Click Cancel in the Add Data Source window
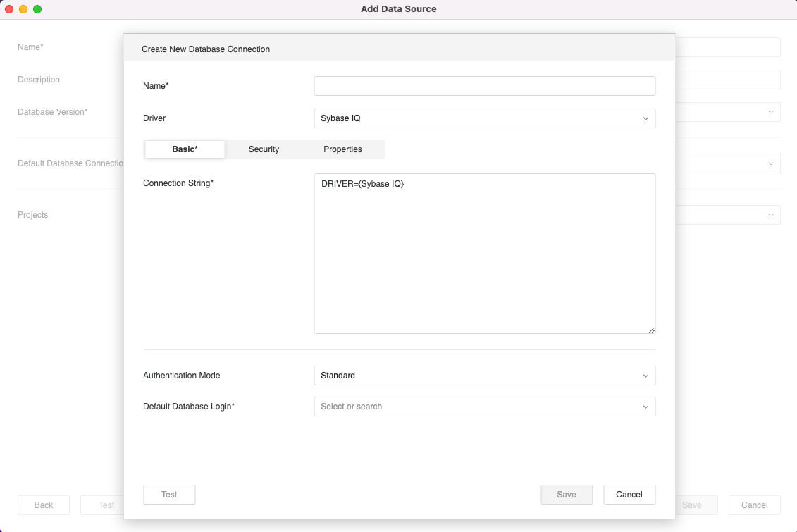The height and width of the screenshot is (532, 797). 754,505
